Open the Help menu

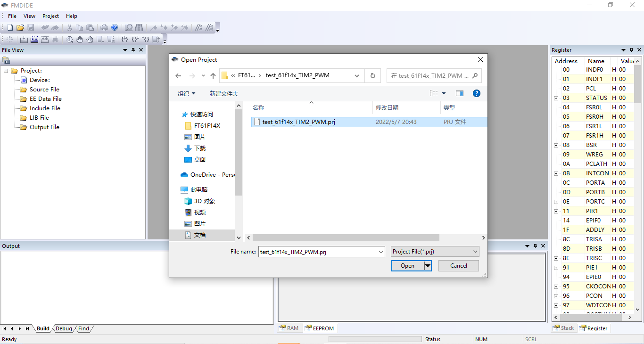71,16
